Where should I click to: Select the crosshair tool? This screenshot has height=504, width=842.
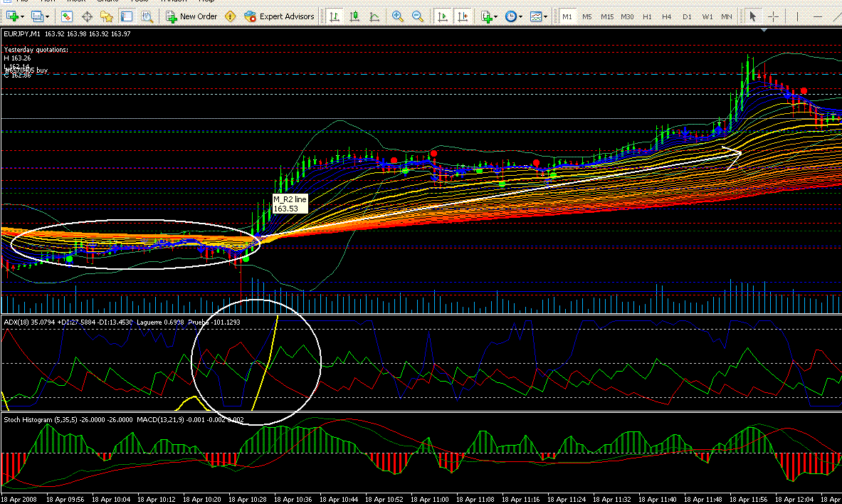point(773,16)
